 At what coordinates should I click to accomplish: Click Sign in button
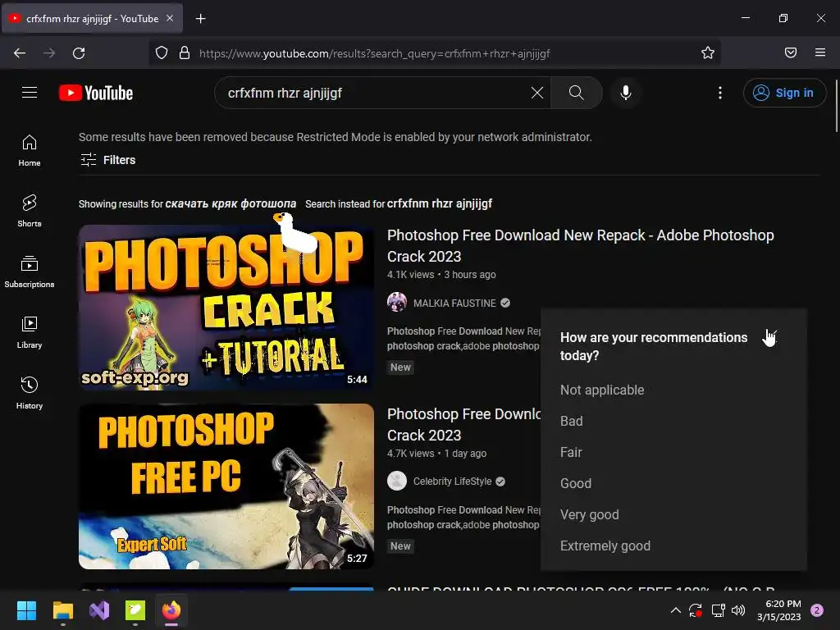(784, 93)
